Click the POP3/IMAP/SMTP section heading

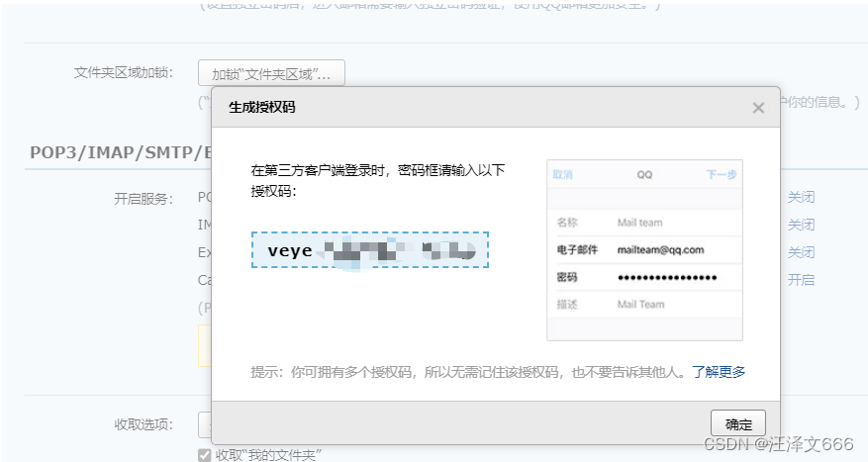[121, 152]
